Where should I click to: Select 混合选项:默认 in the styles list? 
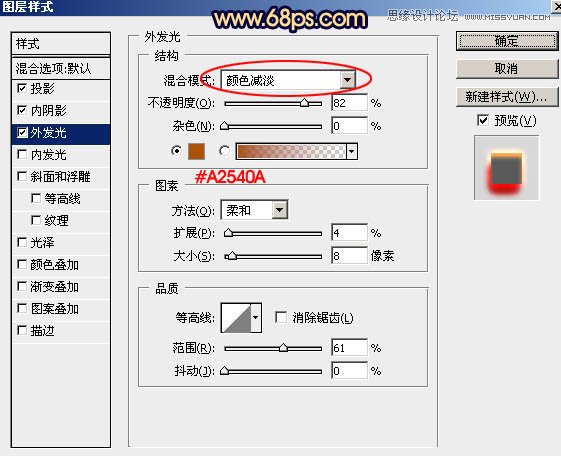tap(61, 68)
